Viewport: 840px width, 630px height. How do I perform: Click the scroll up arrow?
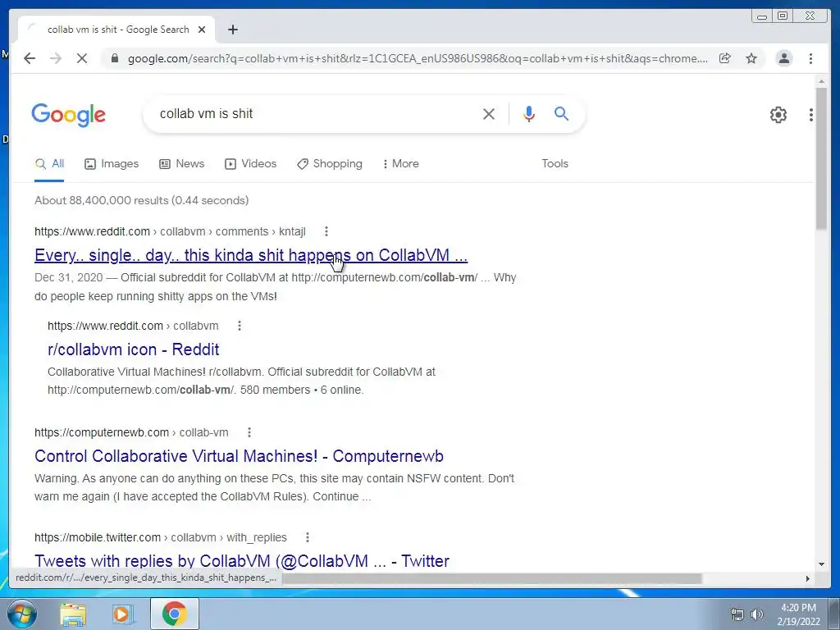821,81
